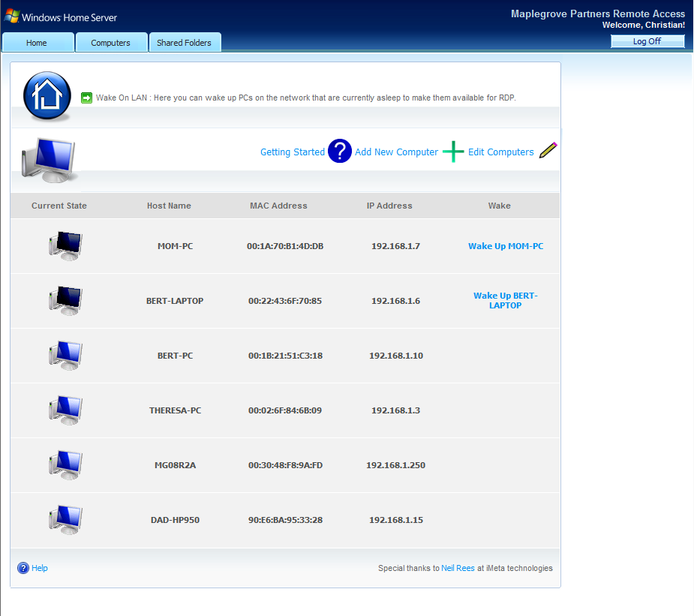Click the blue home icon in header
The height and width of the screenshot is (616, 694).
tap(47, 97)
